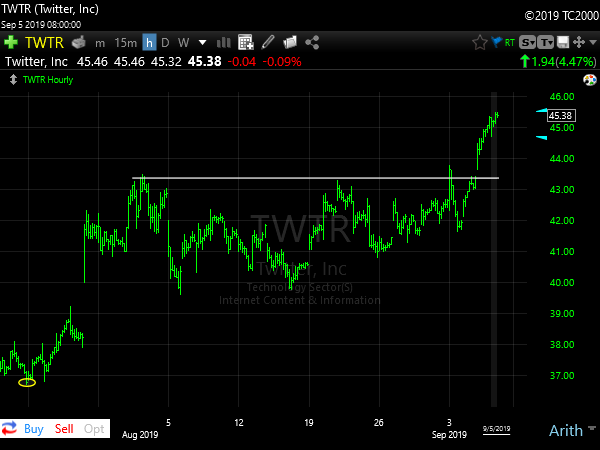This screenshot has width=600, height=450.
Task: Click the 9/5/2019 date label
Action: tap(496, 429)
